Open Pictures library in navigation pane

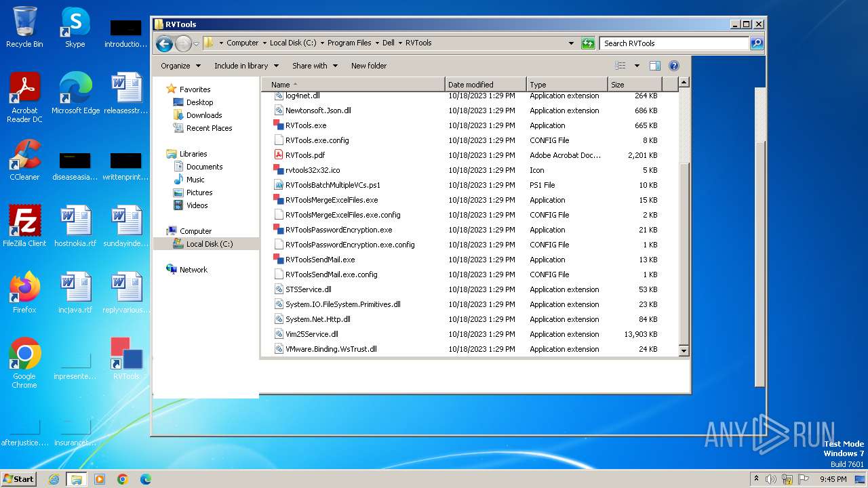[x=199, y=192]
